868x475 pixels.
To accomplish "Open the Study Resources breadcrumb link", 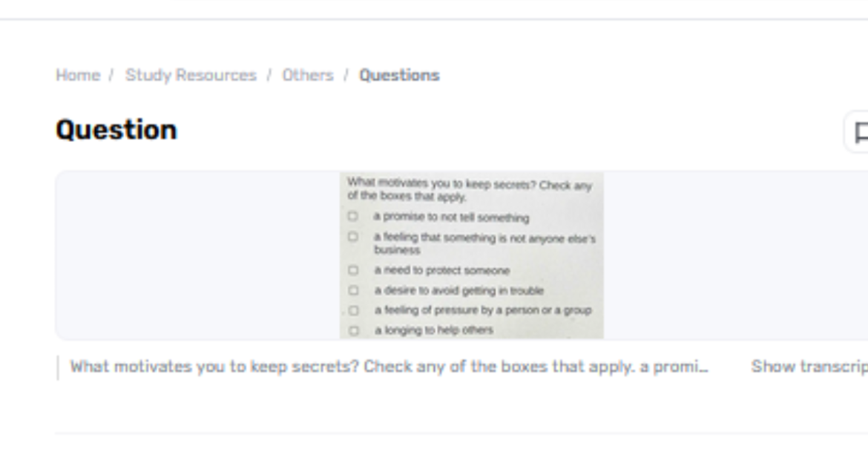I will 191,76.
